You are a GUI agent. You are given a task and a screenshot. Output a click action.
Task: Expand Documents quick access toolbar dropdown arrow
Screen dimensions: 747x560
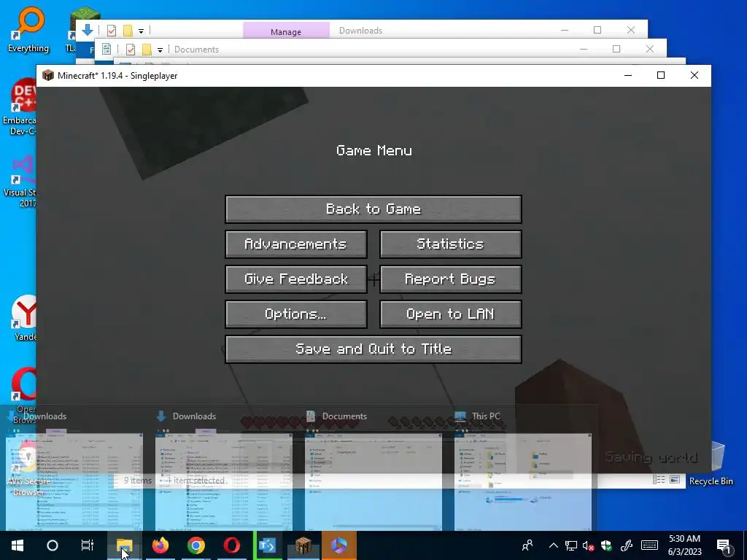160,50
